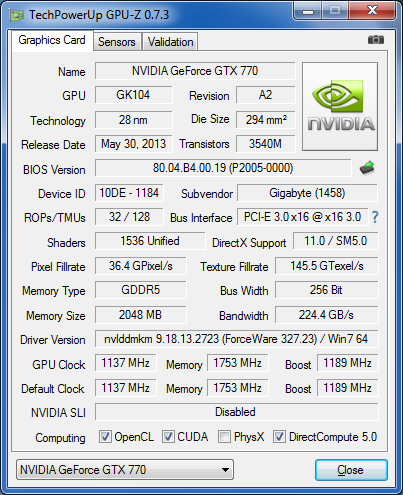Screen dimensions: 403x495
Task: Click the DirectX Support field 11.0 / SM5.0
Action: click(336, 241)
